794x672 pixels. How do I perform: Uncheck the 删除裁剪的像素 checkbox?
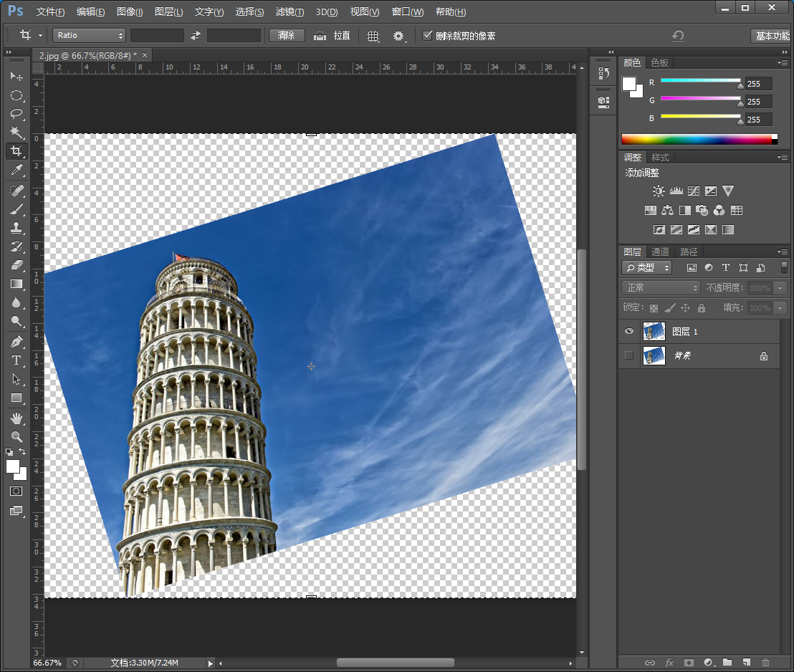428,35
